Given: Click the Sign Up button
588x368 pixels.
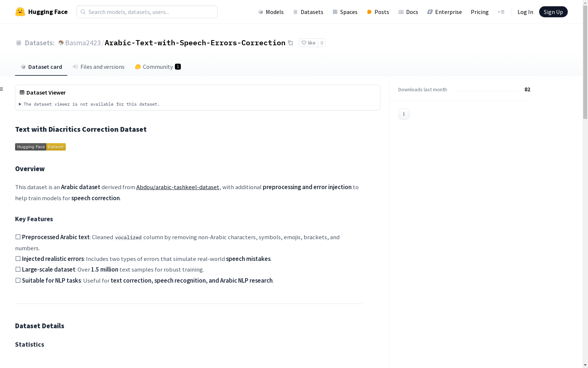Looking at the screenshot, I should (x=553, y=12).
